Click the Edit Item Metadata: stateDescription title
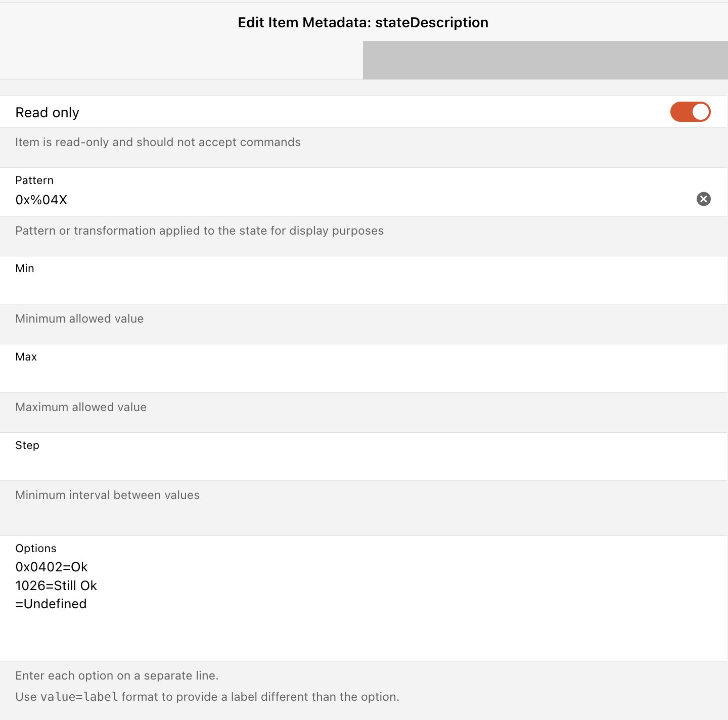 coord(363,22)
